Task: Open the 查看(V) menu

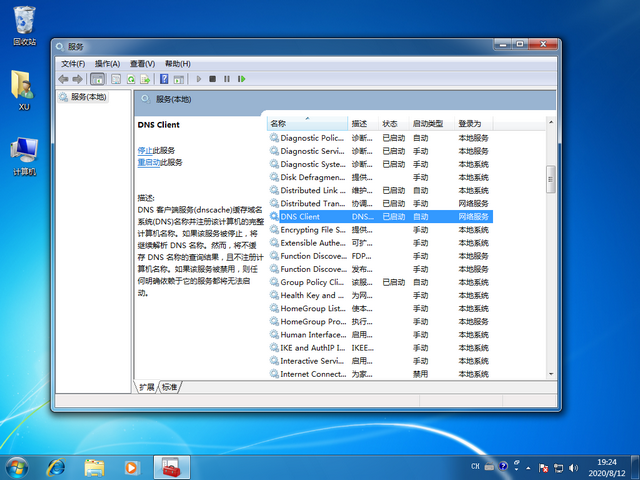Action: click(142, 64)
